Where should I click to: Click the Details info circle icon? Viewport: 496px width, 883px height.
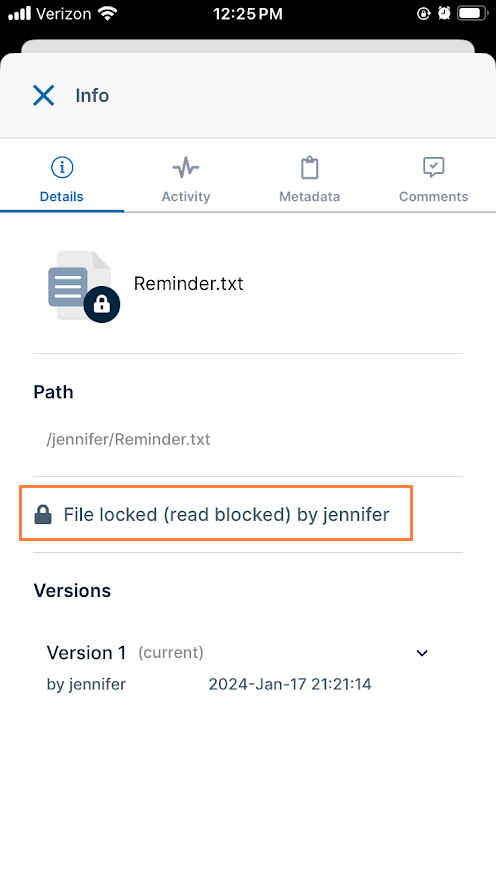[62, 167]
